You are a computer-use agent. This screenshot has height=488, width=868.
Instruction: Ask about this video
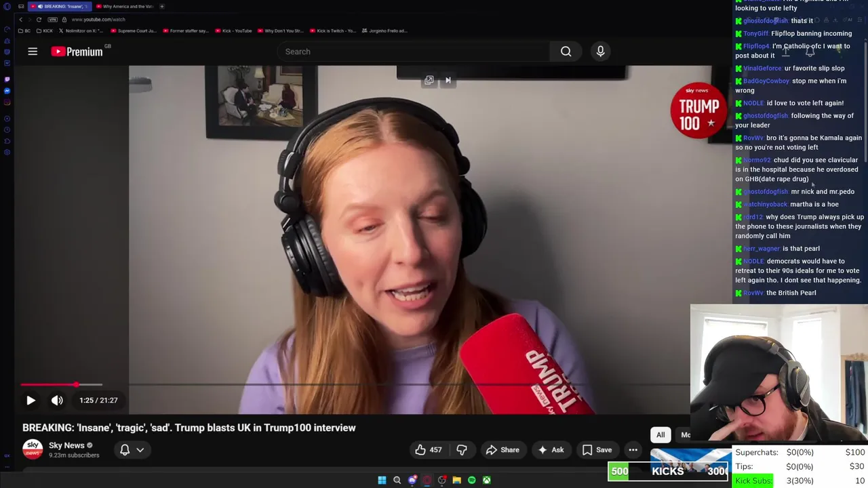pyautogui.click(x=551, y=450)
